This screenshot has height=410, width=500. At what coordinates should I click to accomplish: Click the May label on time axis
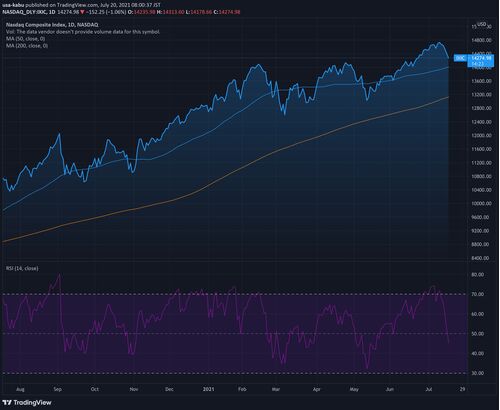354,389
